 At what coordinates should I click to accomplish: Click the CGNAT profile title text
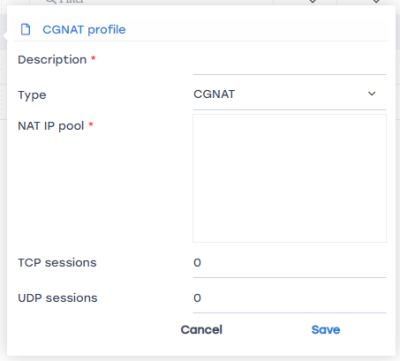[84, 30]
